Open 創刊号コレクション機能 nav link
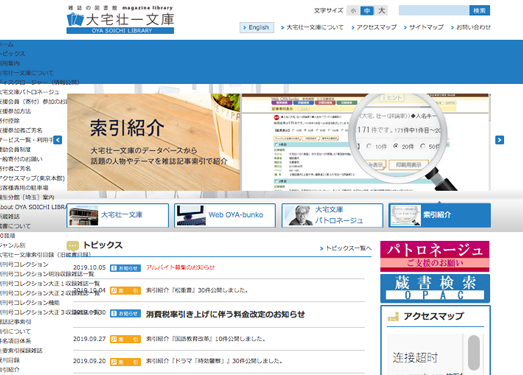 [x=30, y=303]
